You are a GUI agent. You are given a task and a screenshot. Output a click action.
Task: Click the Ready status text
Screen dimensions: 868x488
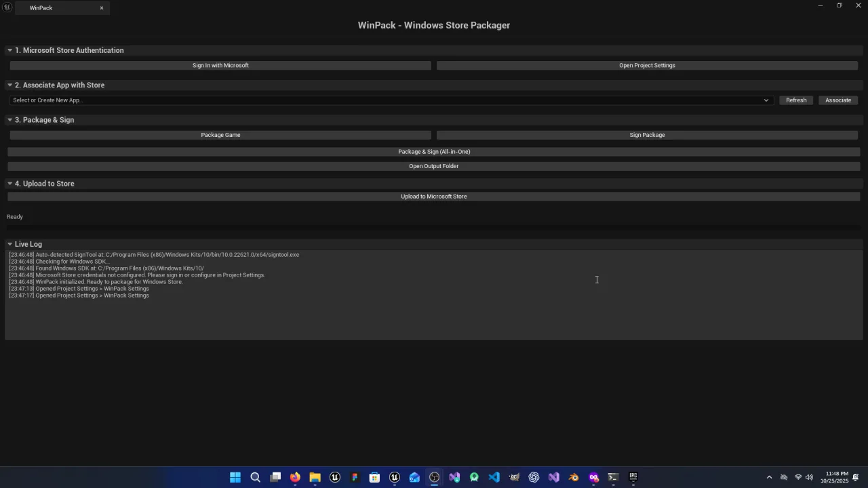pyautogui.click(x=15, y=217)
